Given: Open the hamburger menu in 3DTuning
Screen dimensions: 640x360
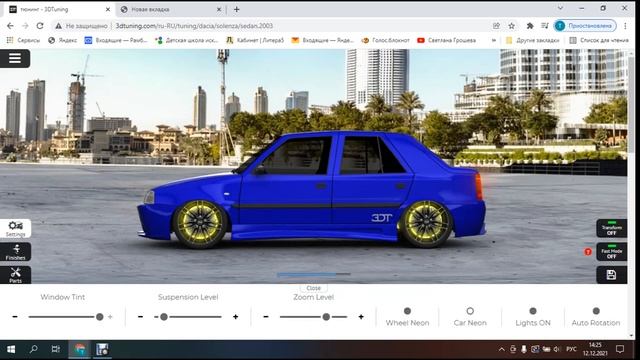Looking at the screenshot, I should (15, 58).
